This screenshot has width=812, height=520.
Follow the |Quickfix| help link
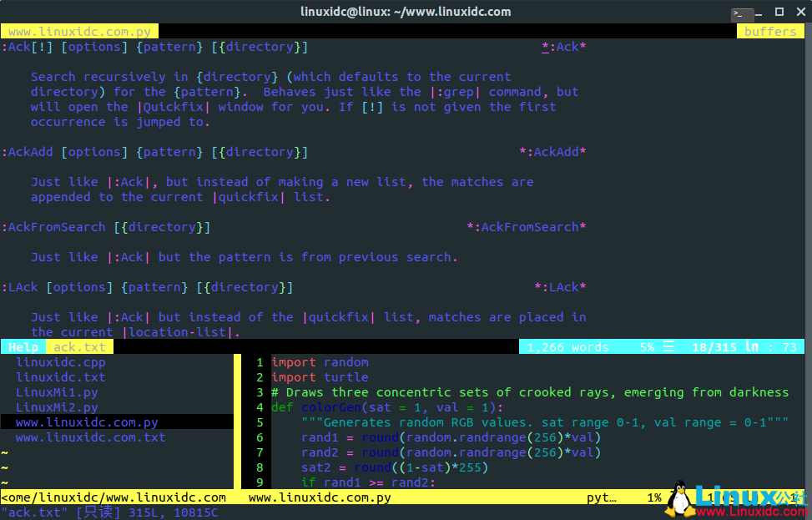[x=177, y=107]
